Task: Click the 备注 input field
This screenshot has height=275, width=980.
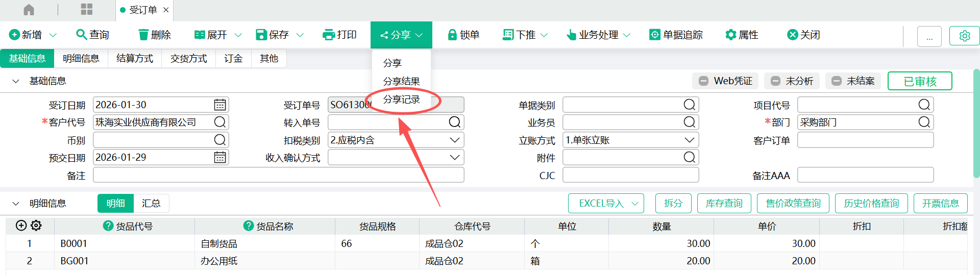Action: 278,176
